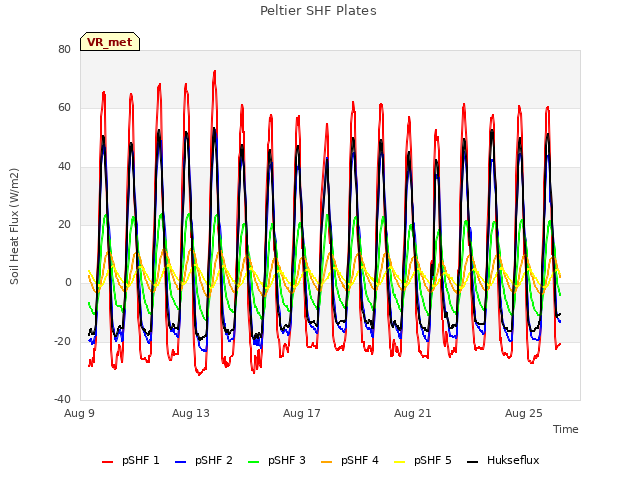Screen dimensions: 640x480
Task: Select the pSHF 2 legend label
Action: 213,460
